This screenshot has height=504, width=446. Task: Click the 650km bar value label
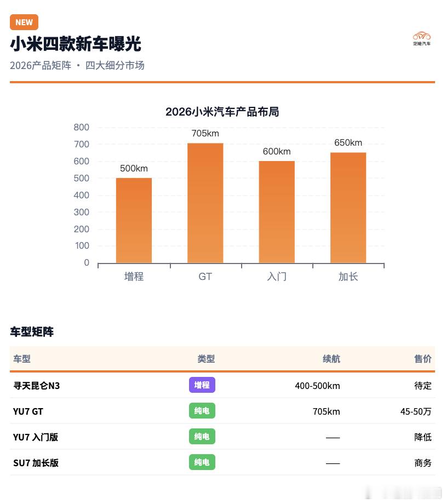348,143
